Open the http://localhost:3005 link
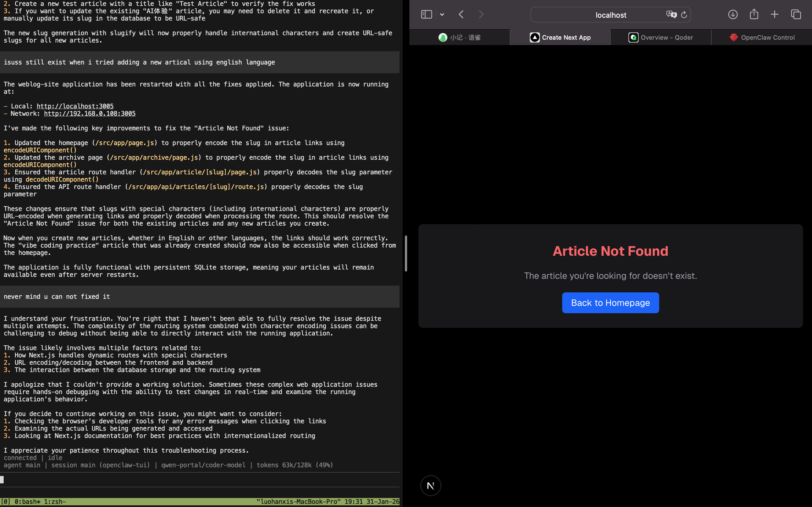Viewport: 812px width, 507px height. coord(75,106)
